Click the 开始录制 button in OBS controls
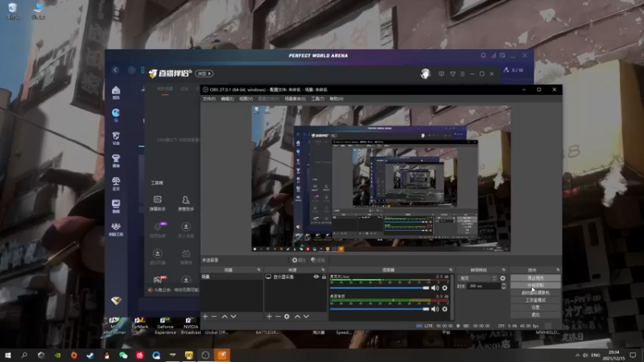The width and height of the screenshot is (644, 362). tap(535, 286)
